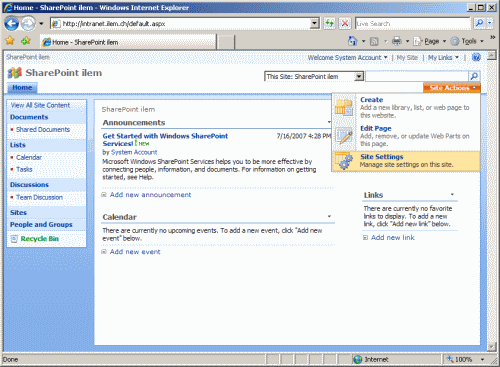Expand the Calendar web part menu arrow
This screenshot has height=367, width=500.
tap(329, 216)
